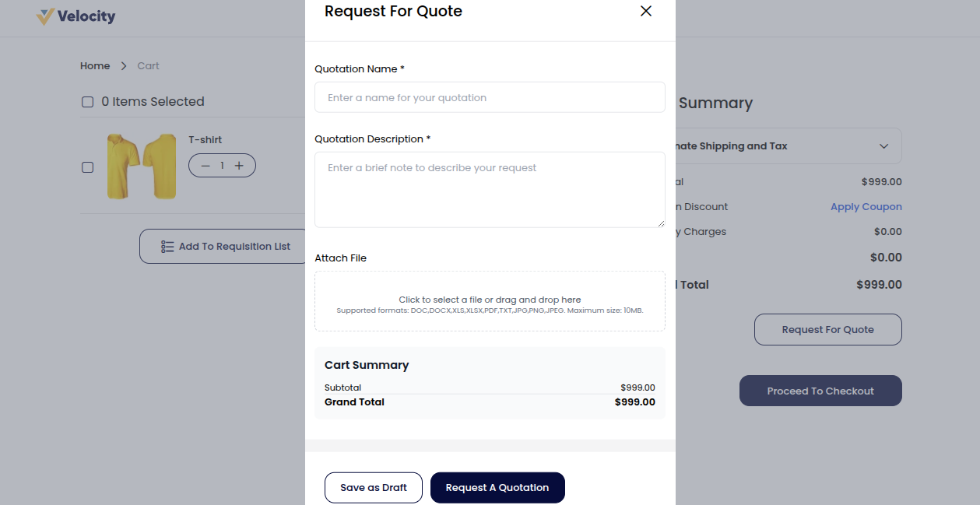The width and height of the screenshot is (980, 505).
Task: Click the Request A Quotation button
Action: click(x=497, y=487)
